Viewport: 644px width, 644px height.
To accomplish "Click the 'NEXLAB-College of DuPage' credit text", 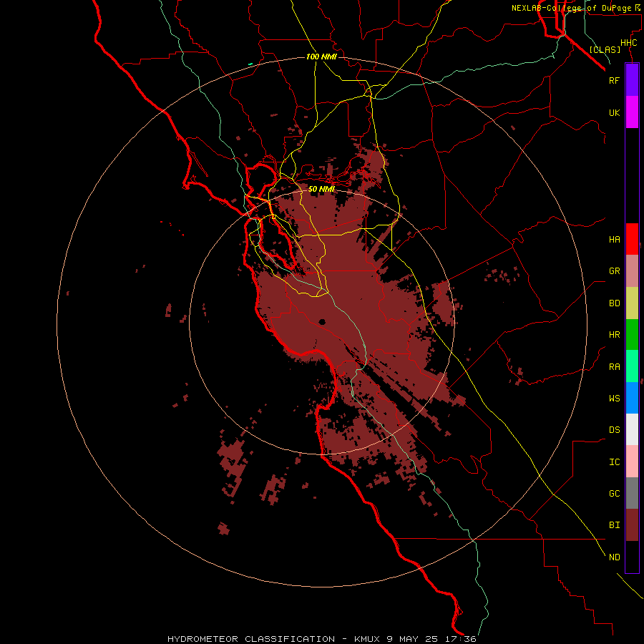I will [573, 8].
